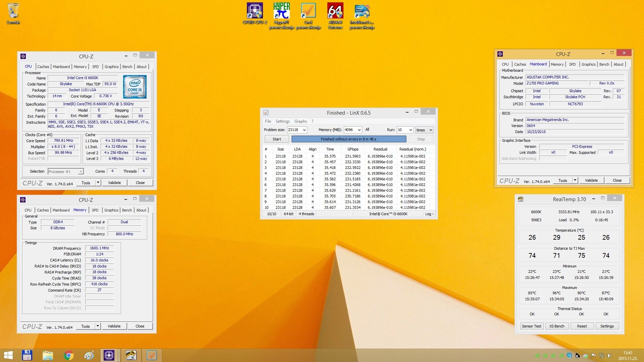Click the Windows Start button
The height and width of the screenshot is (362, 644).
coord(8,355)
